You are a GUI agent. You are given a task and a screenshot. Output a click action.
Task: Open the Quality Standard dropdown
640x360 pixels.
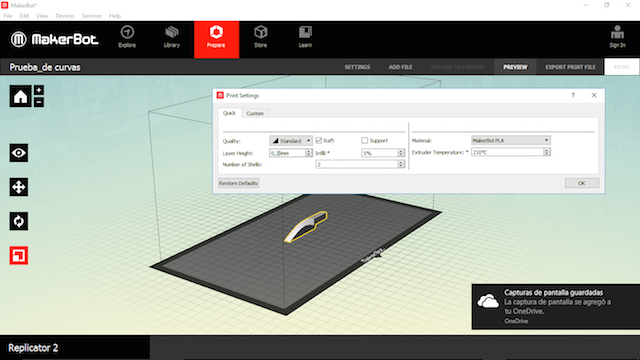point(291,141)
